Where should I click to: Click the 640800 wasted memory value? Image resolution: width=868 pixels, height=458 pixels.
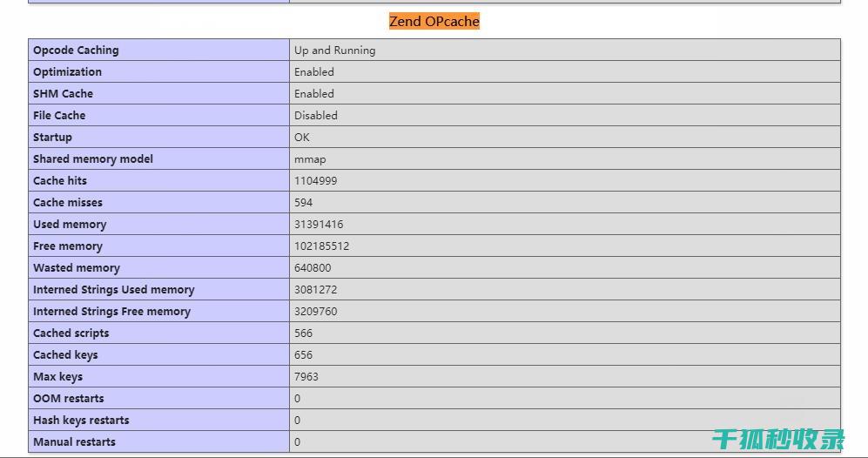313,267
